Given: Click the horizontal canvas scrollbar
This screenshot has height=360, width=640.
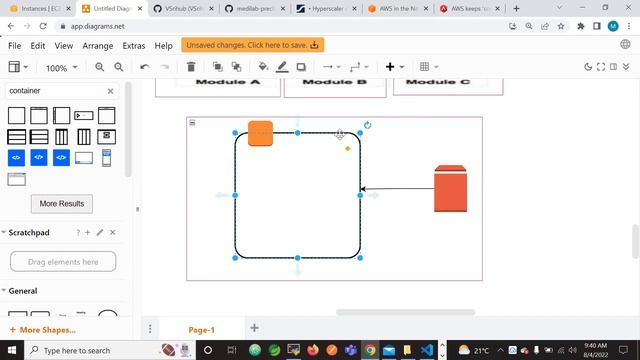Looking at the screenshot, I should point(405,312).
